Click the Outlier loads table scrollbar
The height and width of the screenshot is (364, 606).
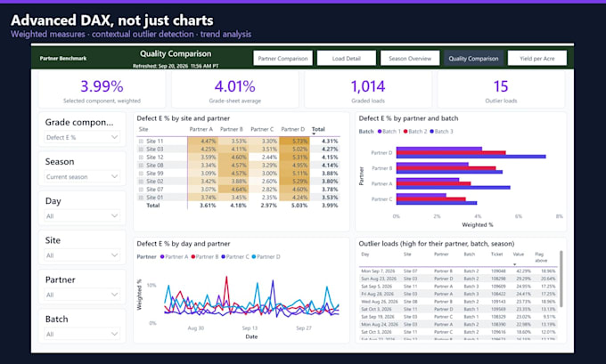point(561,279)
